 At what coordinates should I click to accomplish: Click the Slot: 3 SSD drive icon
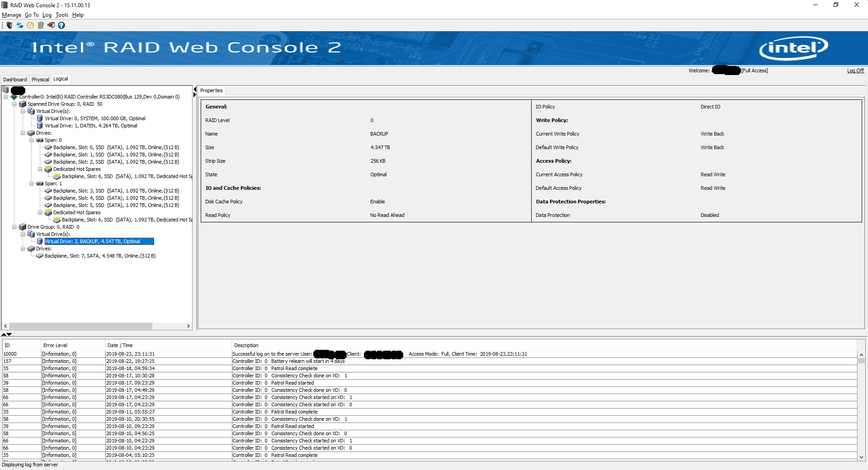point(48,191)
